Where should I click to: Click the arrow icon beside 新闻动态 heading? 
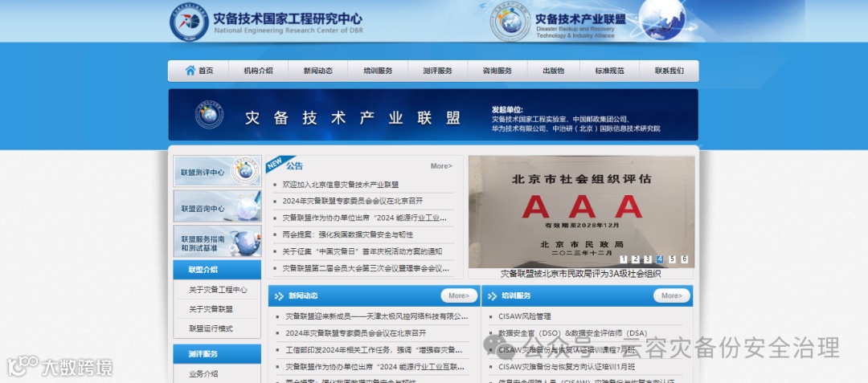[279, 296]
